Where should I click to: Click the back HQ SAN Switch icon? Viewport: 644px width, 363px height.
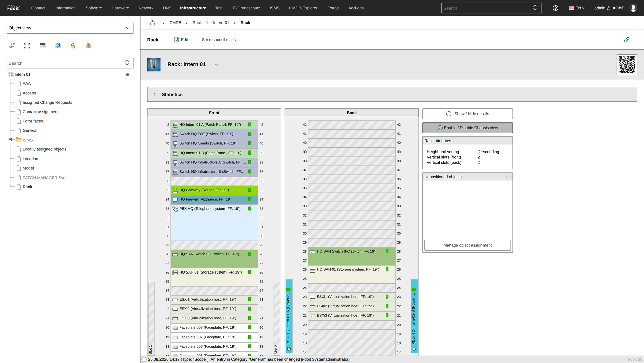[x=312, y=252]
